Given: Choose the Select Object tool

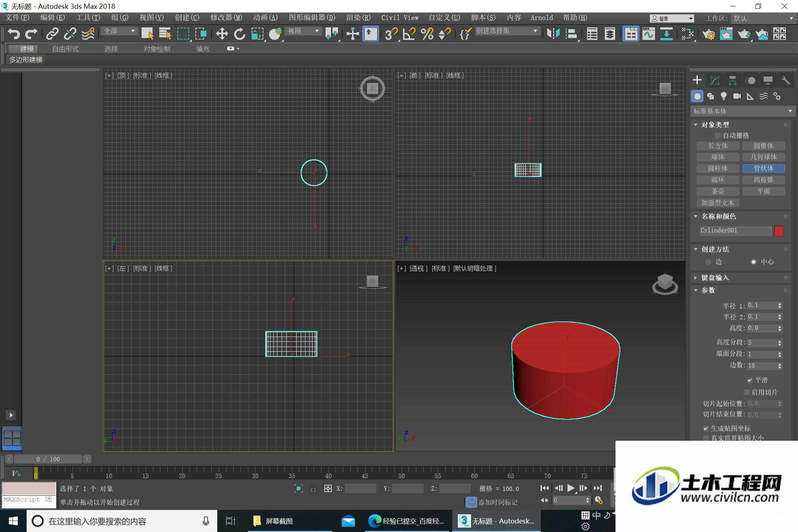Looking at the screenshot, I should tap(147, 34).
